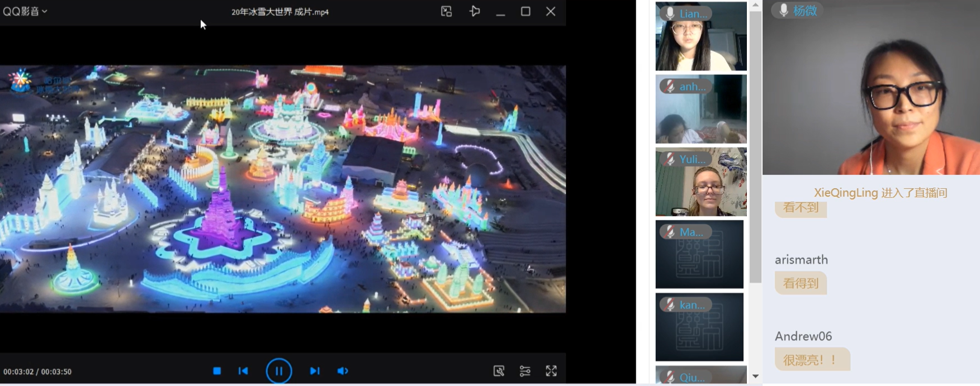Jump to the previous video
The height and width of the screenshot is (386, 980).
(243, 371)
